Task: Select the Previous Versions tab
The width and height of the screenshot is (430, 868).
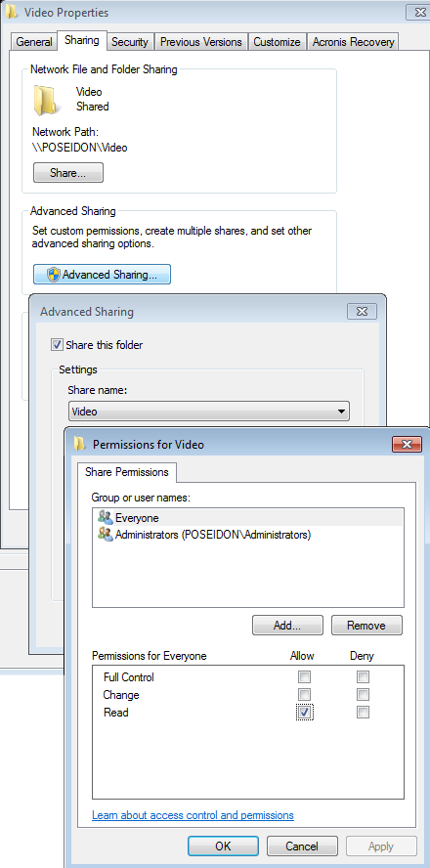Action: pyautogui.click(x=201, y=41)
